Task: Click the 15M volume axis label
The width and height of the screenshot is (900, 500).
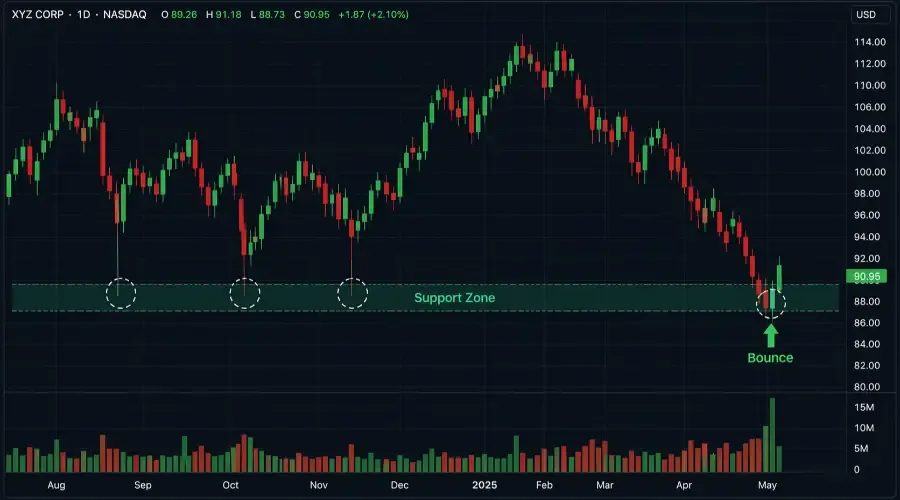Action: [864, 407]
